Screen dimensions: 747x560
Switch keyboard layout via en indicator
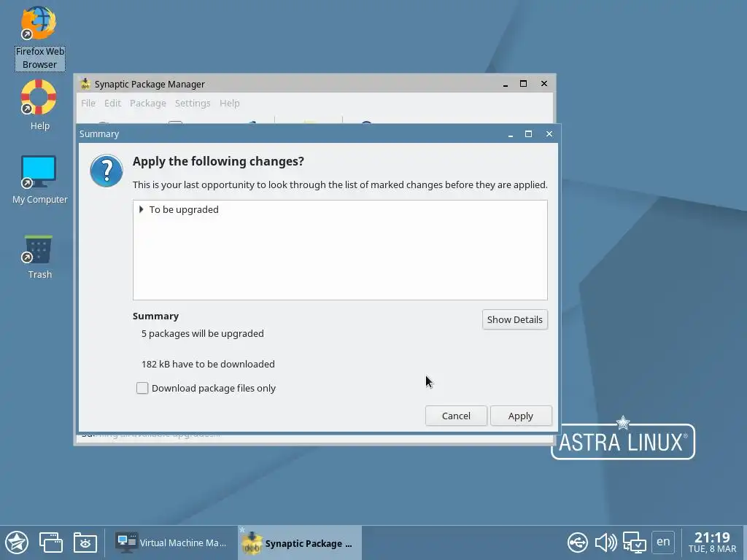(663, 542)
